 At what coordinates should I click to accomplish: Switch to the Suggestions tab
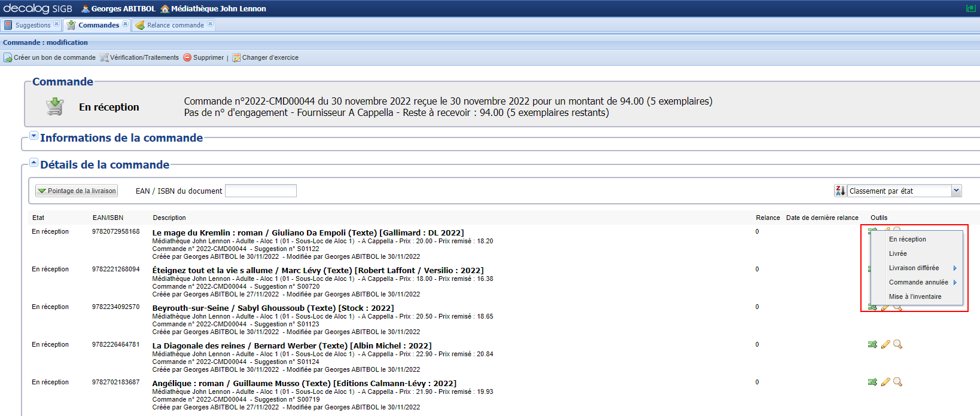(33, 25)
